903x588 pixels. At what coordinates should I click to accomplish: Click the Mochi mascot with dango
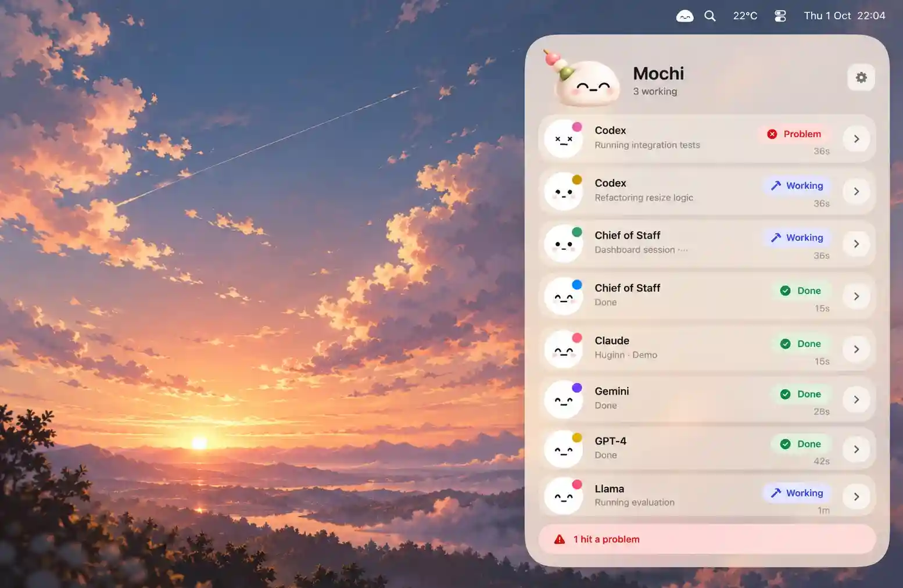[x=583, y=80]
